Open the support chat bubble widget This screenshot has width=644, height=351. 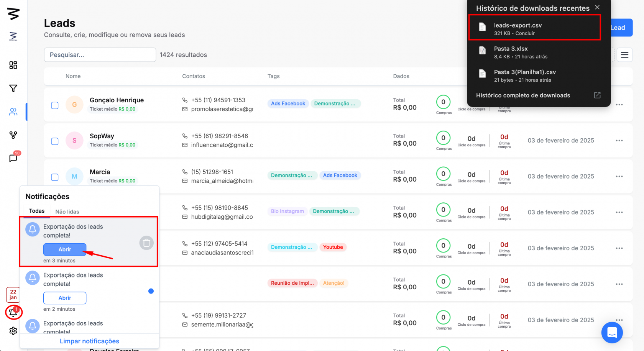click(612, 333)
